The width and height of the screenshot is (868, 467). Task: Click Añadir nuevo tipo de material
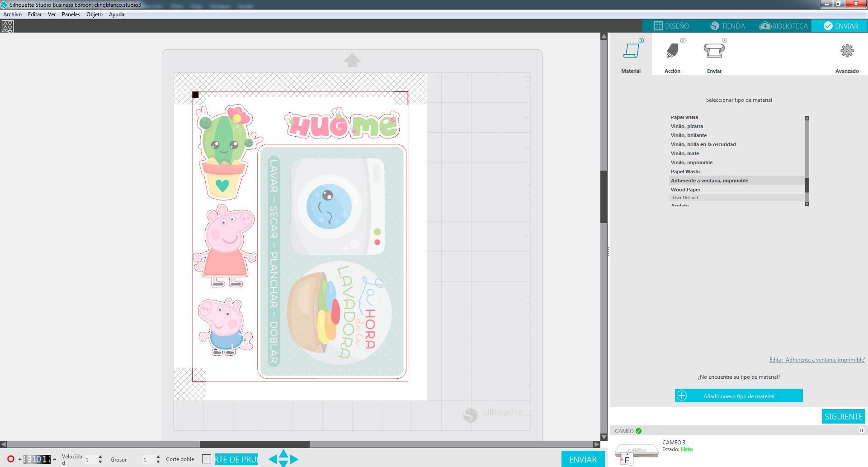pyautogui.click(x=739, y=396)
